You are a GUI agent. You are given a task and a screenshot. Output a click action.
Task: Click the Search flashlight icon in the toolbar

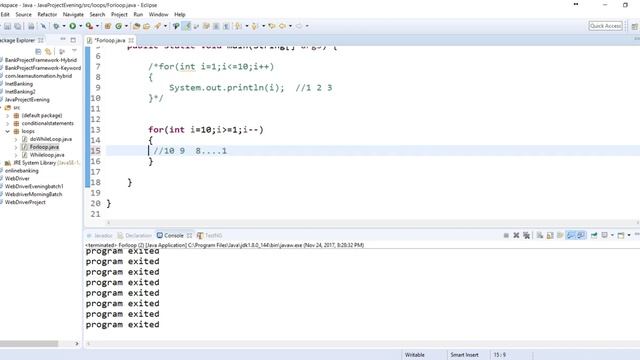tap(158, 26)
